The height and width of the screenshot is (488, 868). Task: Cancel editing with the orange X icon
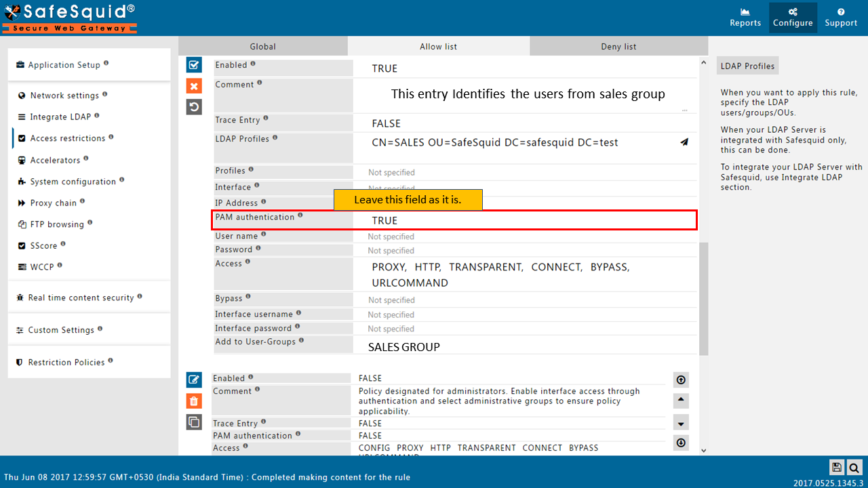pyautogui.click(x=194, y=86)
